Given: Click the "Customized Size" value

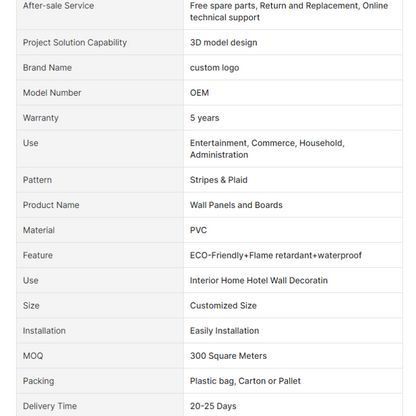Looking at the screenshot, I should 223,306.
